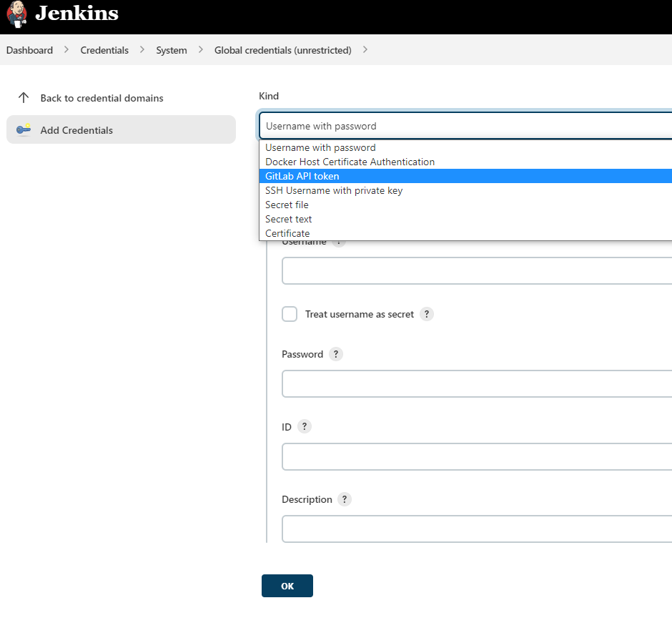
Task: Click the Password field label
Action: [x=302, y=354]
